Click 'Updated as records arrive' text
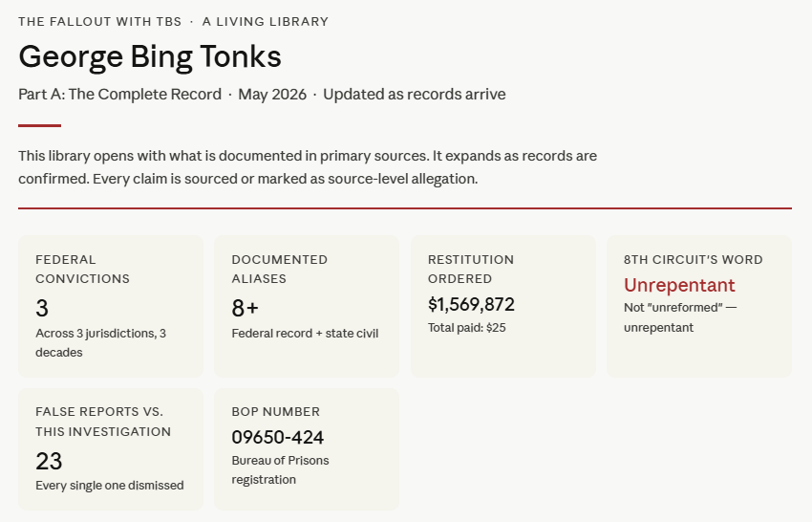 (x=415, y=95)
